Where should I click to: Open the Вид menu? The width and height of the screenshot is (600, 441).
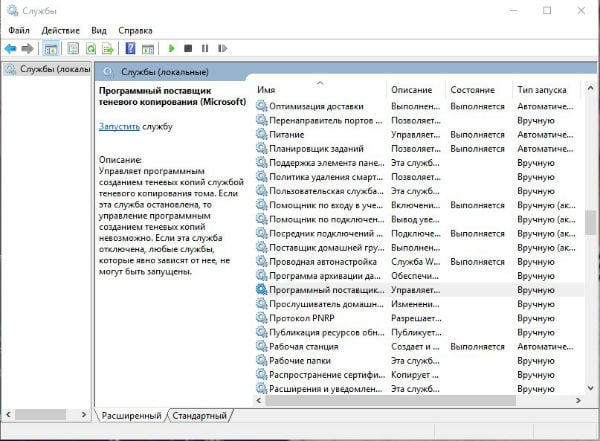point(99,30)
